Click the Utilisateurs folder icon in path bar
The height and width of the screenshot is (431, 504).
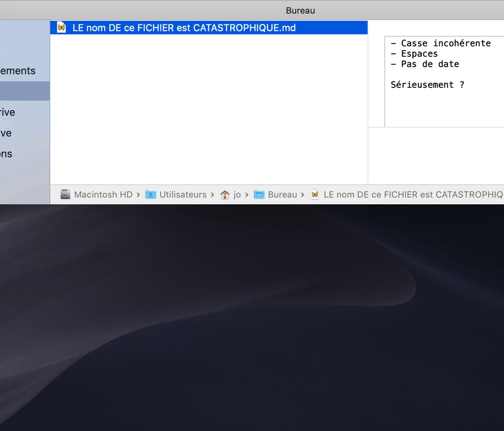tap(150, 195)
